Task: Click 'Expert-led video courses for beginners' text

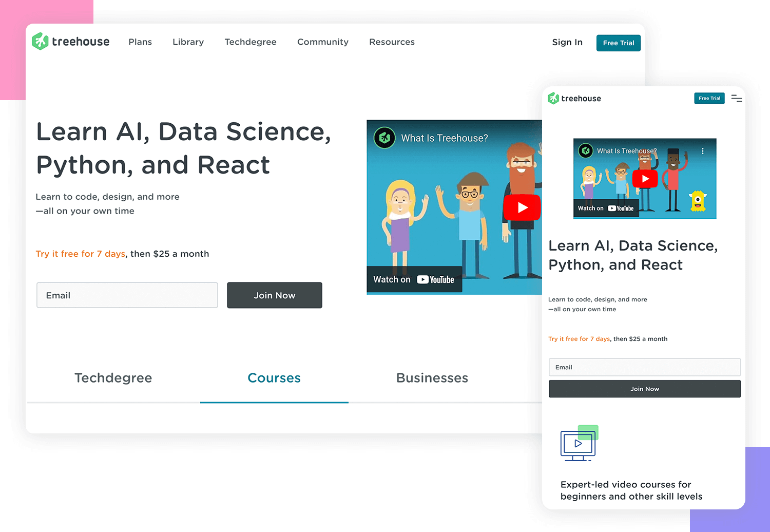Action: 631,490
